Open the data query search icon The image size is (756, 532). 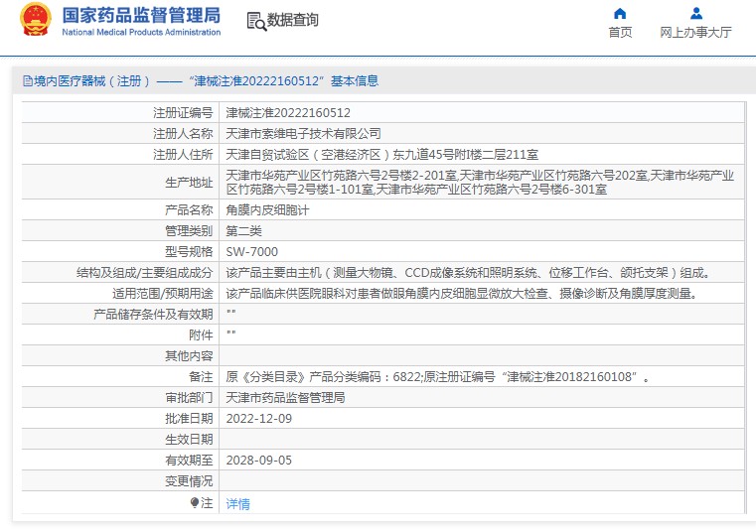tap(256, 22)
